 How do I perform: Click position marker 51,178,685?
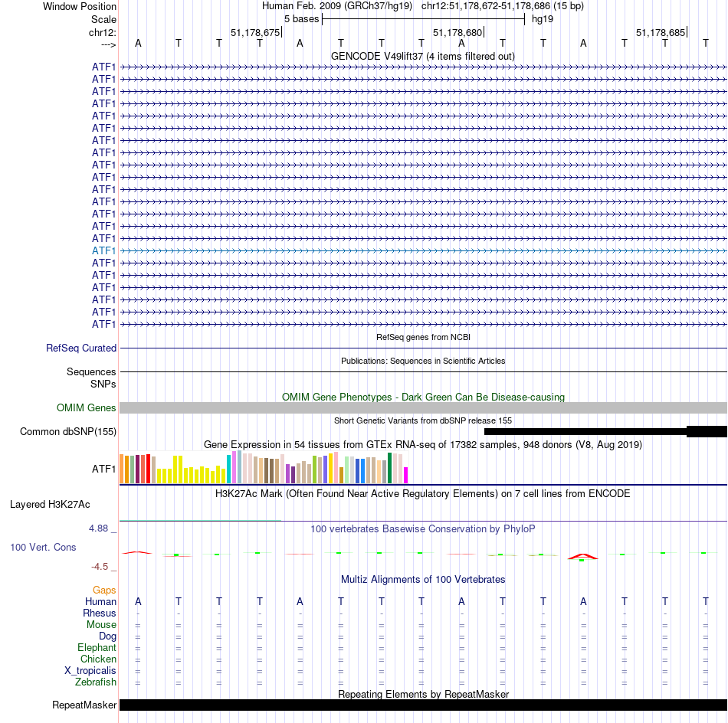point(661,32)
